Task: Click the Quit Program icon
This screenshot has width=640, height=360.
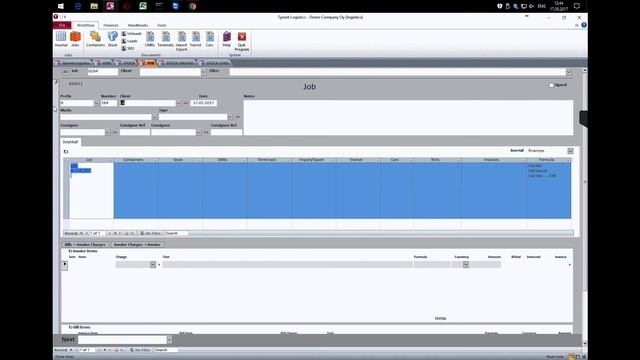Action: (x=242, y=41)
